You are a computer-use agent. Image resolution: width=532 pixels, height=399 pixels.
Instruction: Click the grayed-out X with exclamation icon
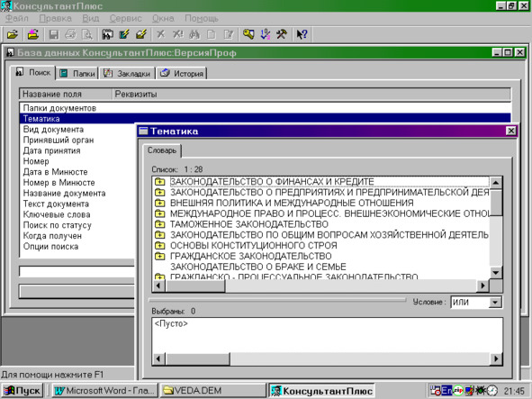coord(178,34)
